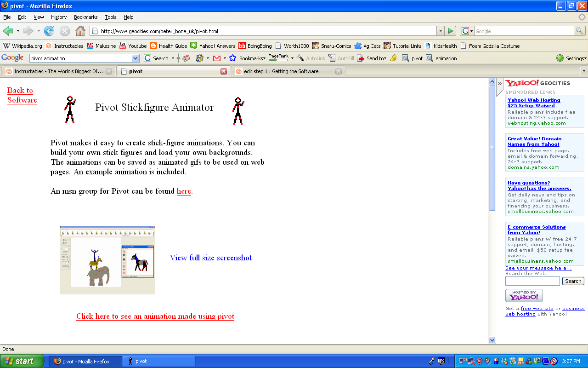Screen dimensions: 588x368
Task: Click the 'here' msn group link
Action: pos(184,191)
